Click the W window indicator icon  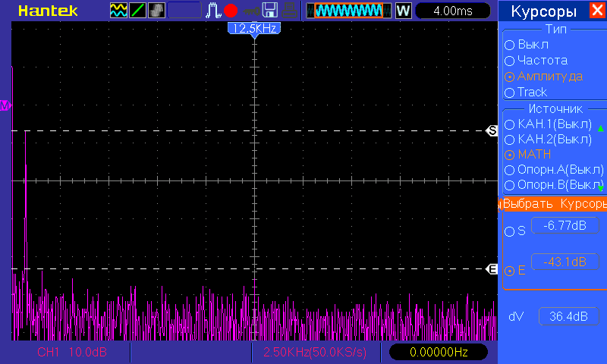404,11
